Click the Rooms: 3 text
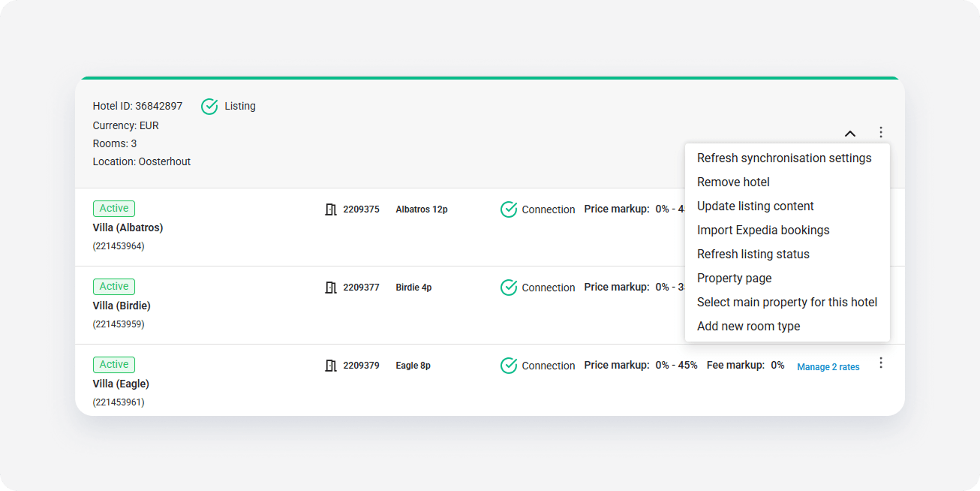This screenshot has height=491, width=980. [115, 143]
